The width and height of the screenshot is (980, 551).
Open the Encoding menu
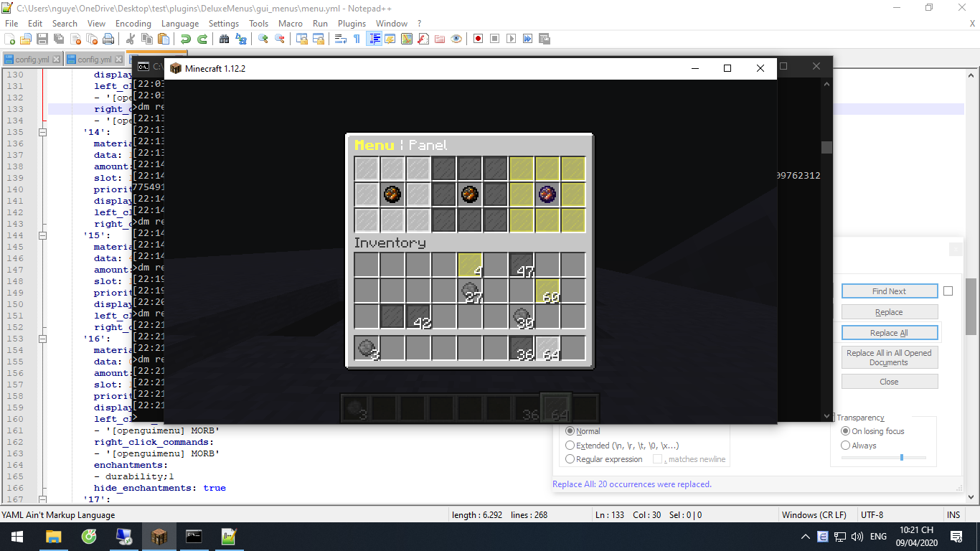tap(133, 24)
